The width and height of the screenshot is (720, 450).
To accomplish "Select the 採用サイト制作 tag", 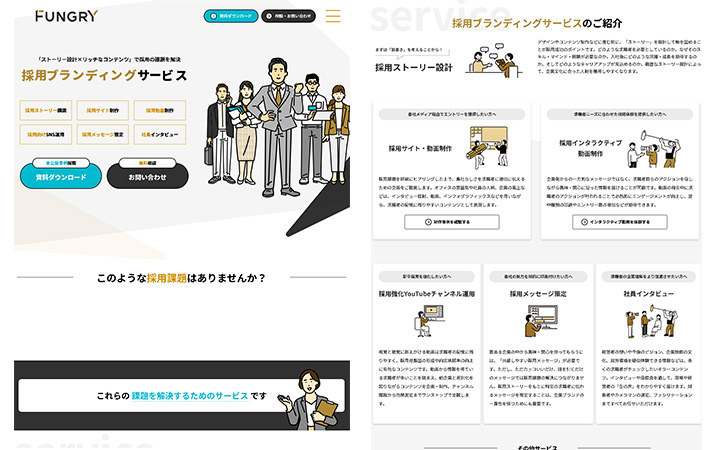I will click(x=102, y=110).
